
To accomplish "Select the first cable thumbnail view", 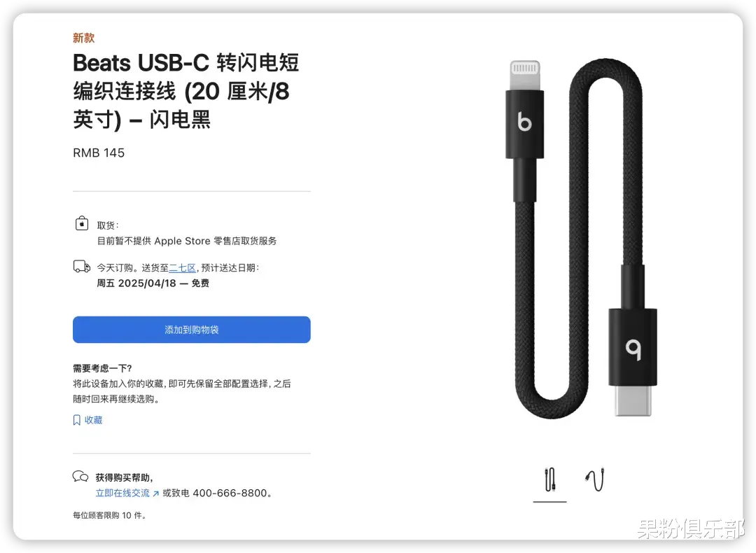I will 549,479.
